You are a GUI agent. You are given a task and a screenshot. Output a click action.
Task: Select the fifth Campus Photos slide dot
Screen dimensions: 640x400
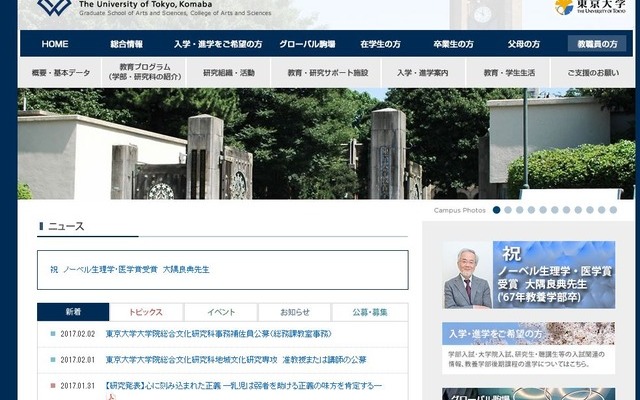pyautogui.click(x=543, y=210)
